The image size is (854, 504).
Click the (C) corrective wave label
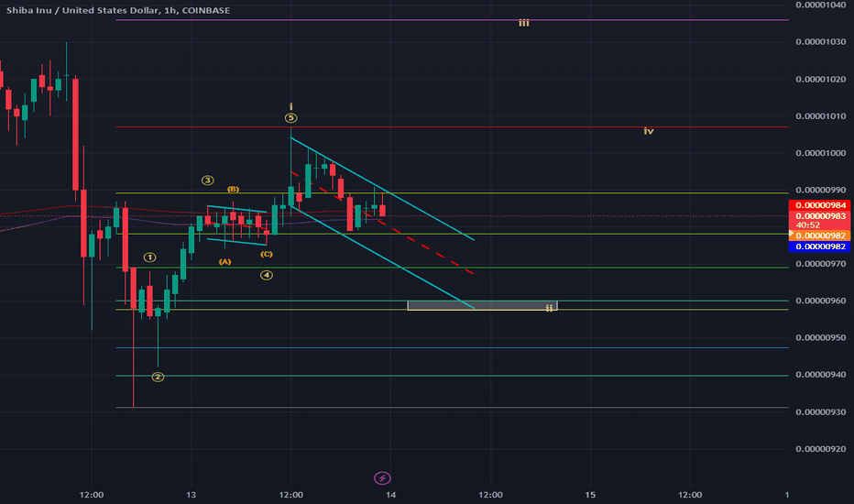pyautogui.click(x=267, y=254)
